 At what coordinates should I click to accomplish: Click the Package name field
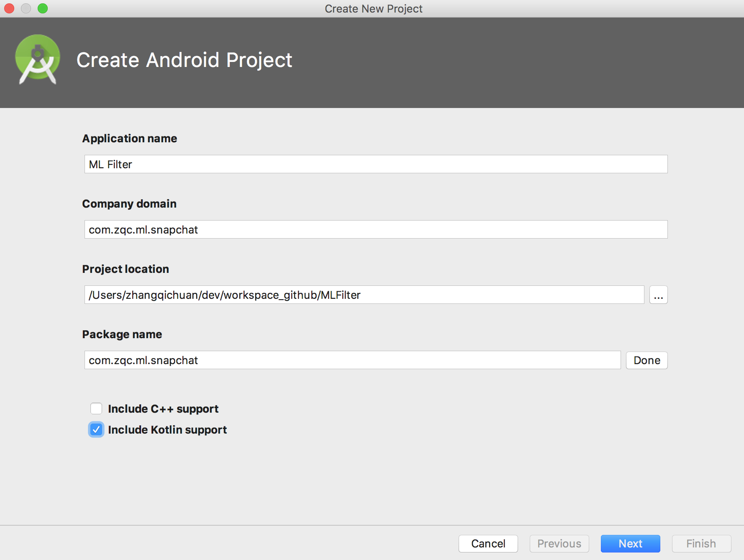(x=352, y=360)
